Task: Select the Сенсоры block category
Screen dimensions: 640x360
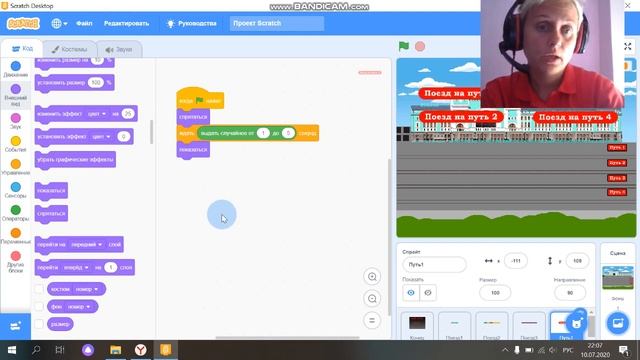Action: click(16, 190)
